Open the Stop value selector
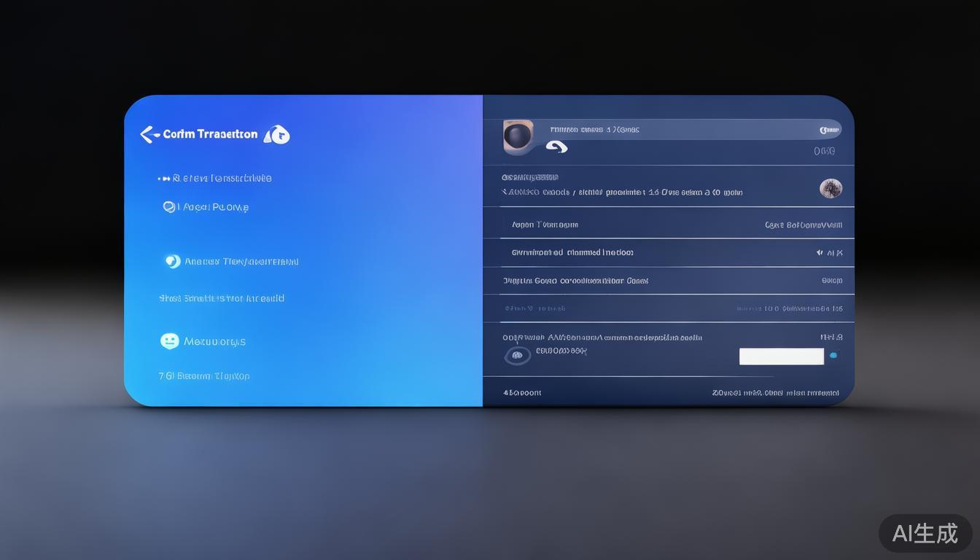The image size is (980, 560). pyautogui.click(x=831, y=280)
